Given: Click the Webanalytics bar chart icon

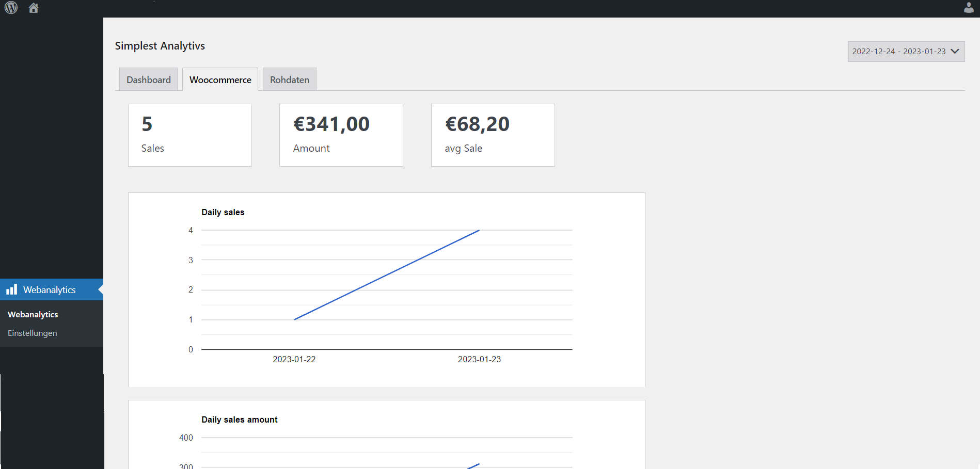Looking at the screenshot, I should [x=12, y=289].
